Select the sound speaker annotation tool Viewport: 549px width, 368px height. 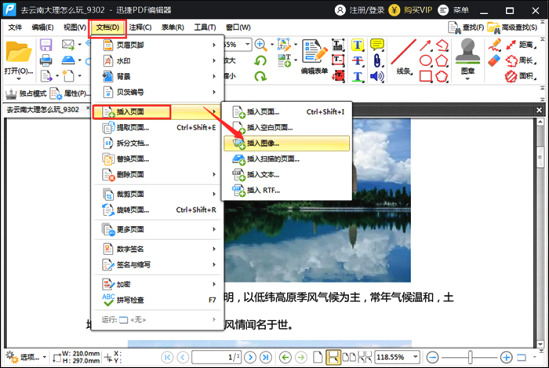click(377, 76)
